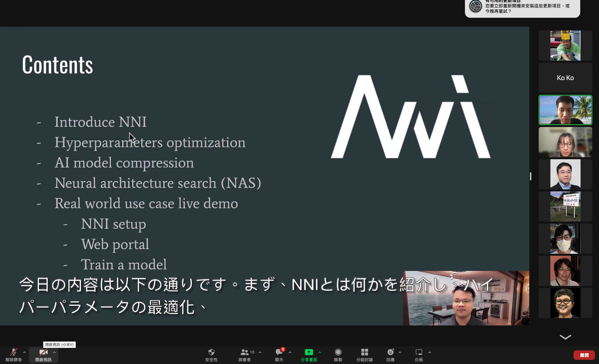Start recording with 錄製
This screenshot has width=599, height=364.
(x=338, y=355)
